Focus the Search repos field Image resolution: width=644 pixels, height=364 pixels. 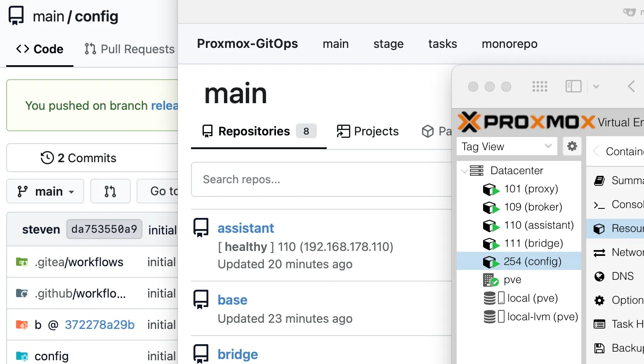point(321,180)
